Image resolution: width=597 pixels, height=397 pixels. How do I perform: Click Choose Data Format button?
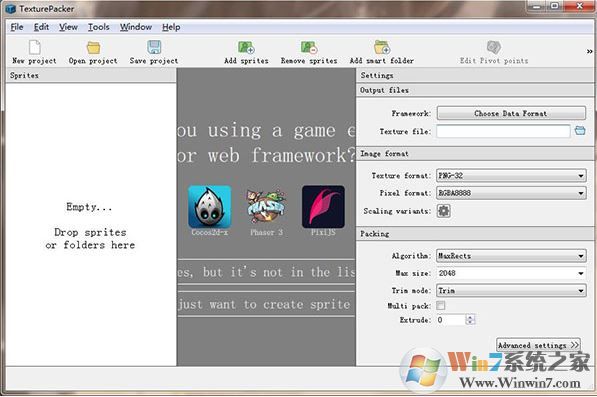[x=511, y=113]
